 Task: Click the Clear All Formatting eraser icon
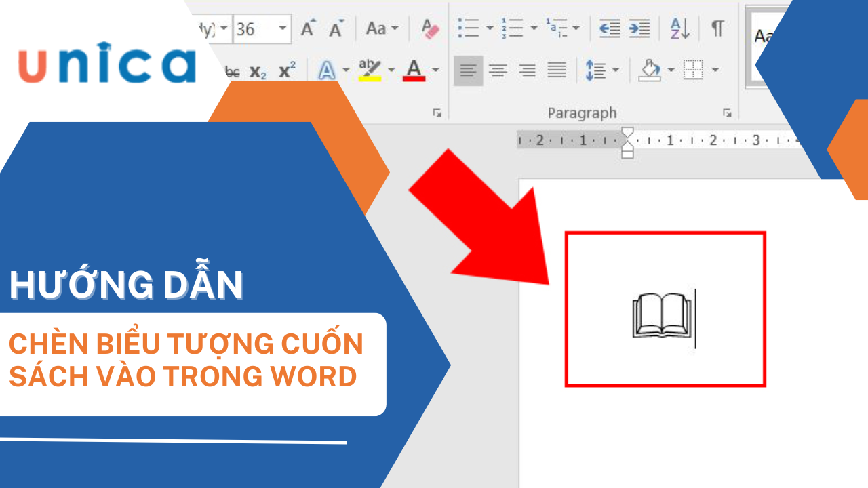point(430,28)
